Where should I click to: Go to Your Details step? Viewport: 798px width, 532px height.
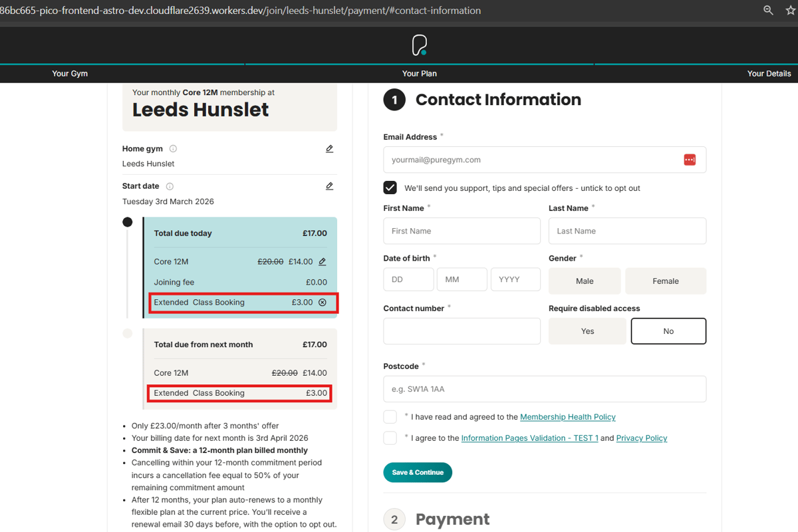tap(769, 73)
